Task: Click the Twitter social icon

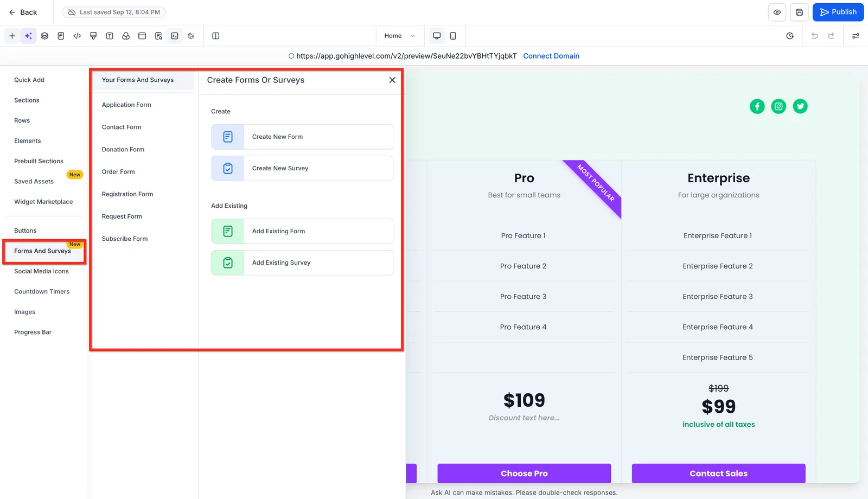Action: (800, 106)
